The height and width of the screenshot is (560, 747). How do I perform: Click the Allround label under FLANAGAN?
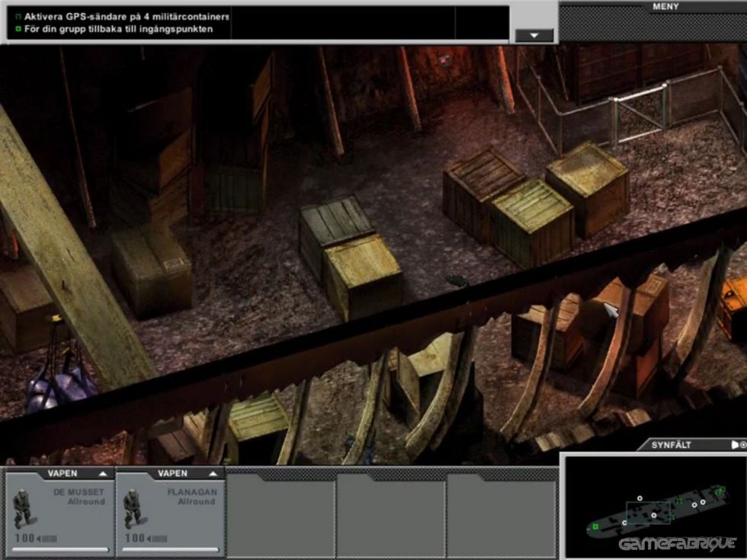(197, 502)
